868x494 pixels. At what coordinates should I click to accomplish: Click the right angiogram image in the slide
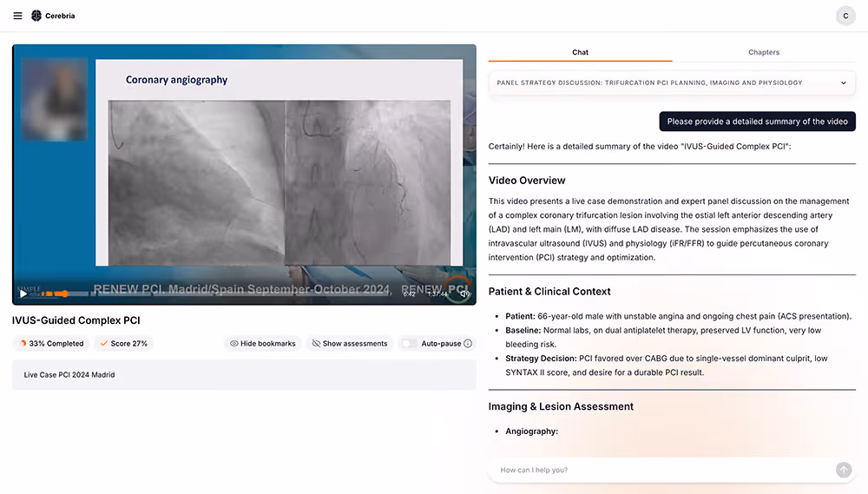point(367,183)
